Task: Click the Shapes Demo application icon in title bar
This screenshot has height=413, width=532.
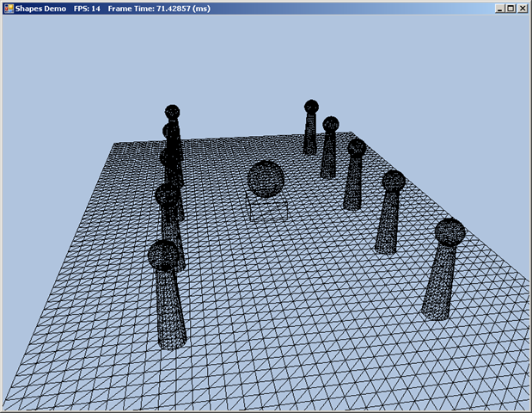Action: 9,9
